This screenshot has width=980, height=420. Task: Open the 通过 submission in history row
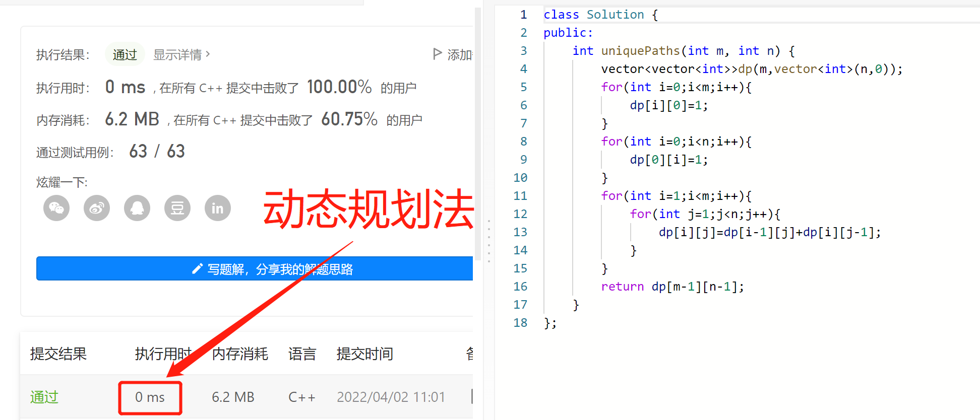tap(44, 397)
